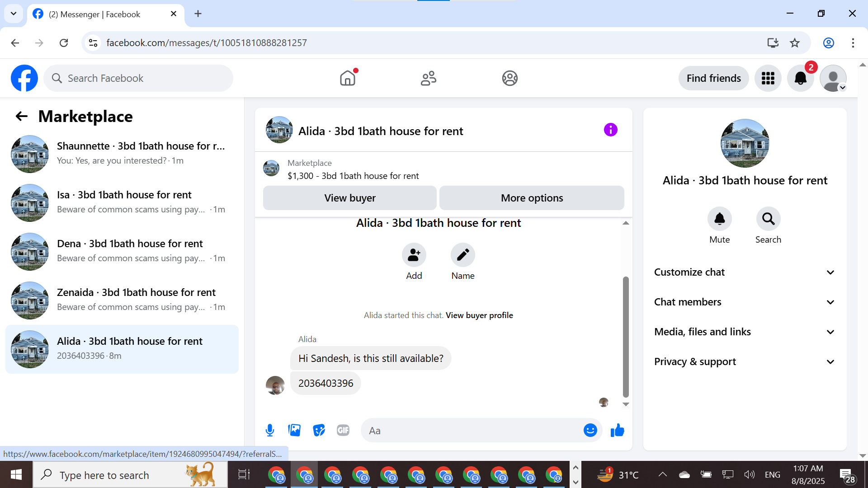Click the purple conversation info icon
The height and width of the screenshot is (488, 868).
tap(610, 130)
